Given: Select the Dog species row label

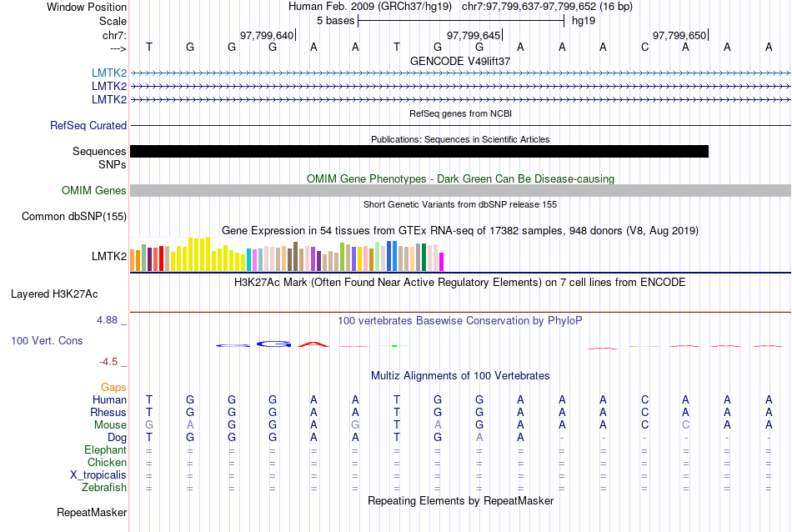Looking at the screenshot, I should click(x=117, y=438).
